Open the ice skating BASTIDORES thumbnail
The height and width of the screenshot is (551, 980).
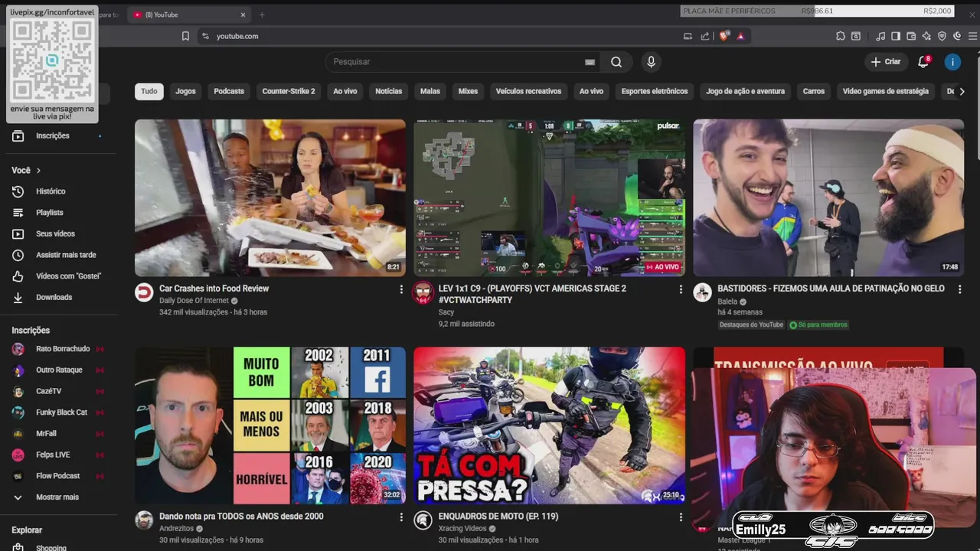[828, 197]
